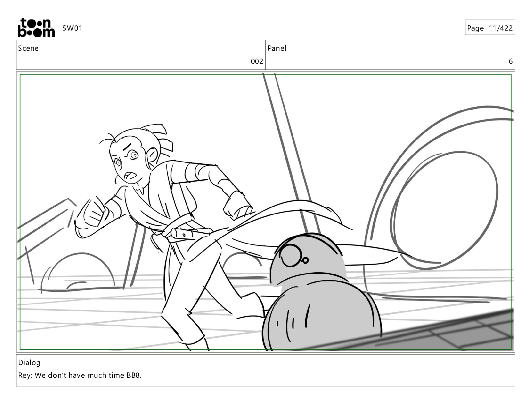This screenshot has height=411, width=532.
Task: Click the Toon Boom logo
Action: coord(36,28)
